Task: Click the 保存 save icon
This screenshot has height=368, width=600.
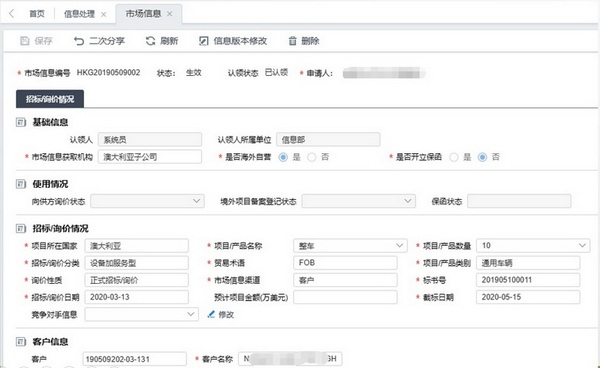Action: click(x=24, y=41)
